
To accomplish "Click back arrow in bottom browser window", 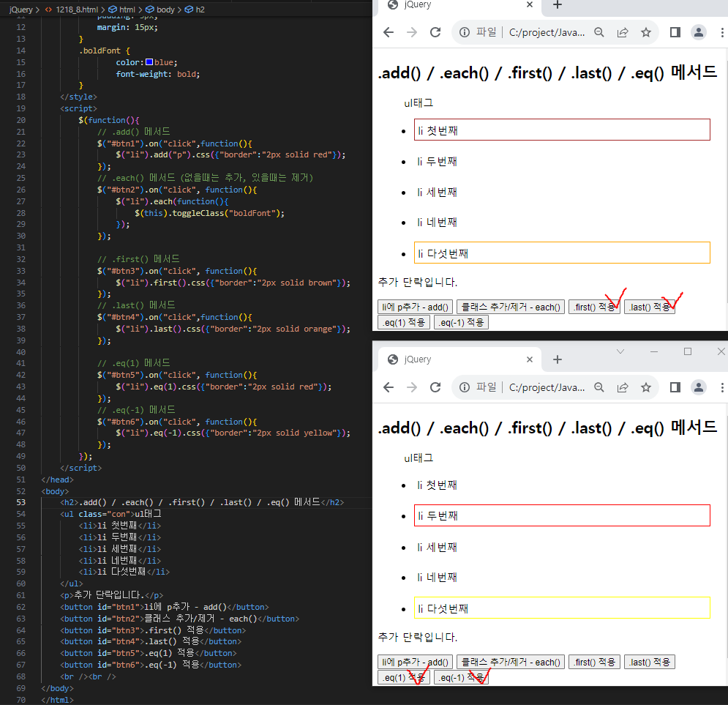I will 389,387.
